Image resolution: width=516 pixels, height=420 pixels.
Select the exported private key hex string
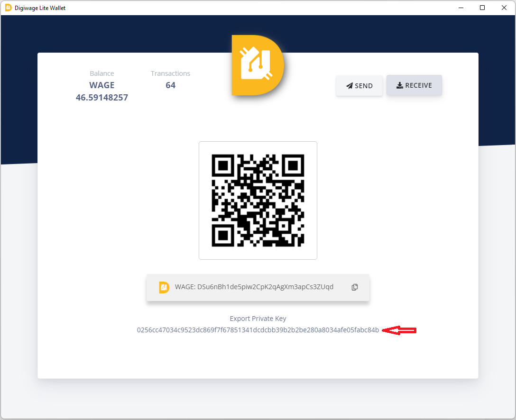click(x=258, y=330)
